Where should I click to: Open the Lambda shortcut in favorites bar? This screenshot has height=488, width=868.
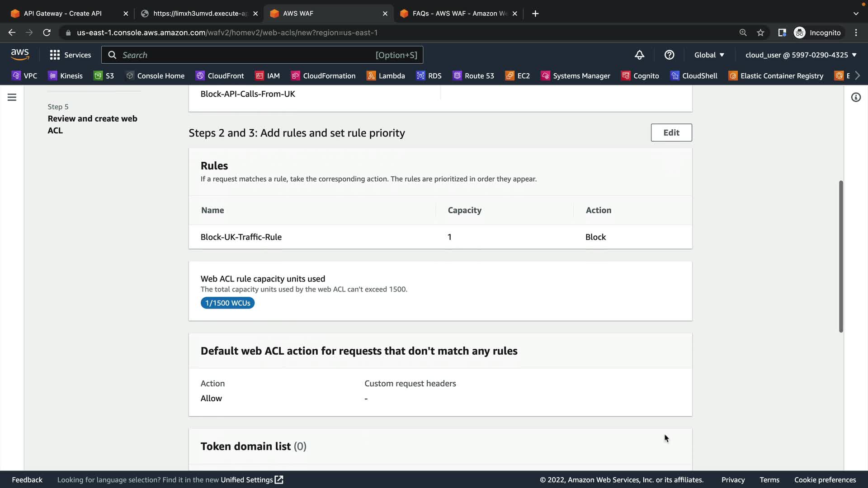coord(386,76)
